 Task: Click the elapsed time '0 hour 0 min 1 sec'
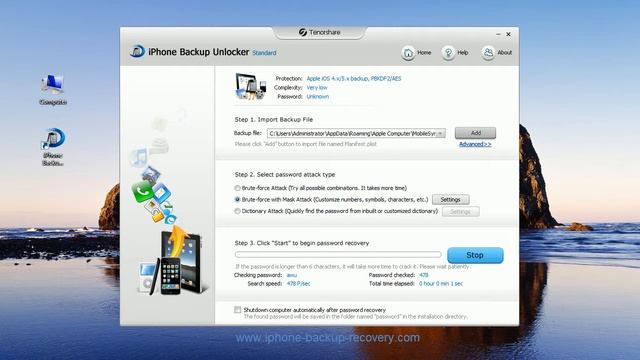coord(441,283)
